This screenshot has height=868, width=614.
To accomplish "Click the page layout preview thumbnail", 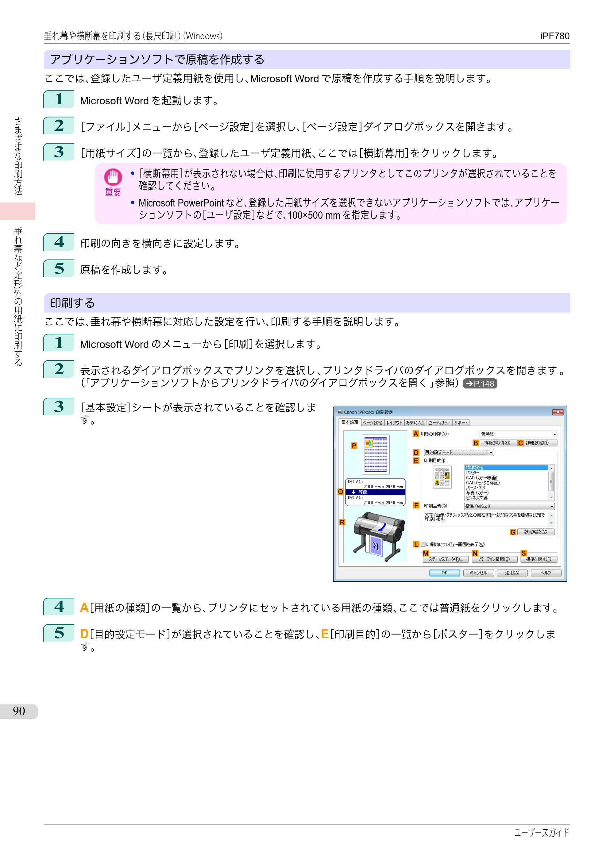I will (x=376, y=454).
